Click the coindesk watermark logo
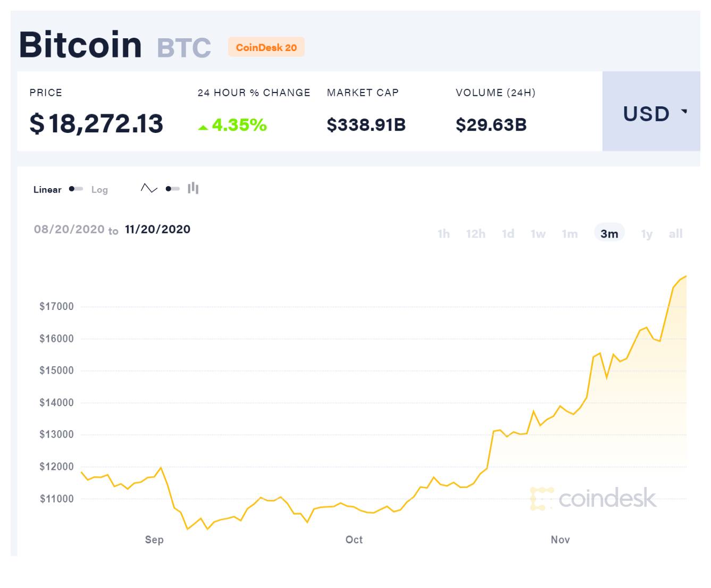The height and width of the screenshot is (588, 711). tap(593, 498)
